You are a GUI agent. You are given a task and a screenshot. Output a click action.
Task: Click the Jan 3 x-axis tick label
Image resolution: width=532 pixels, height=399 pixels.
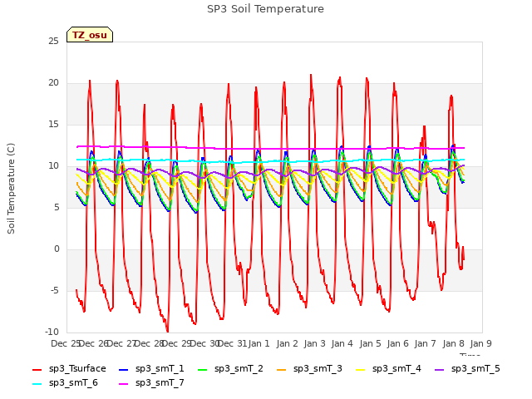coord(314,343)
